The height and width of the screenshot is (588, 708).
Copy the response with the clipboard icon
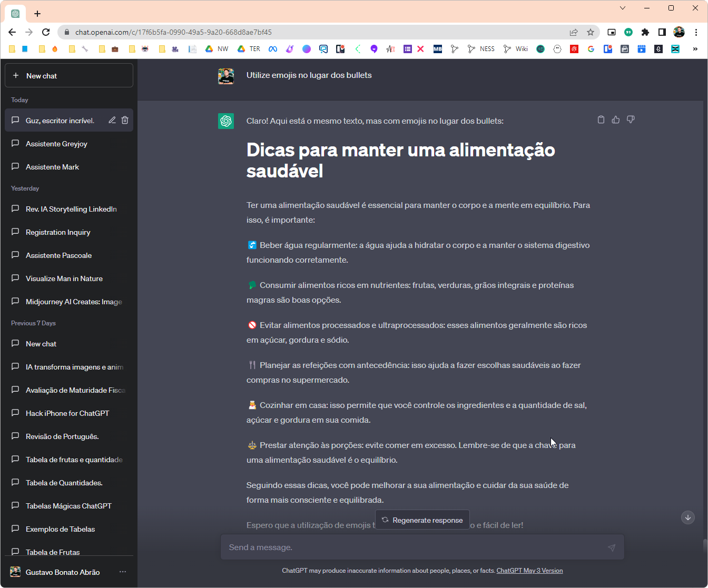601,119
